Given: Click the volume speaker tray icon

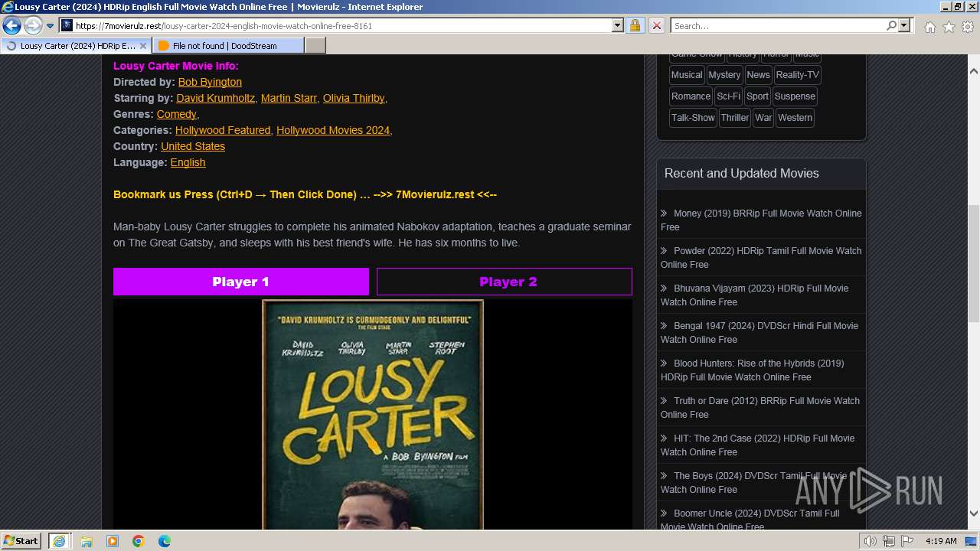Looking at the screenshot, I should (x=871, y=541).
